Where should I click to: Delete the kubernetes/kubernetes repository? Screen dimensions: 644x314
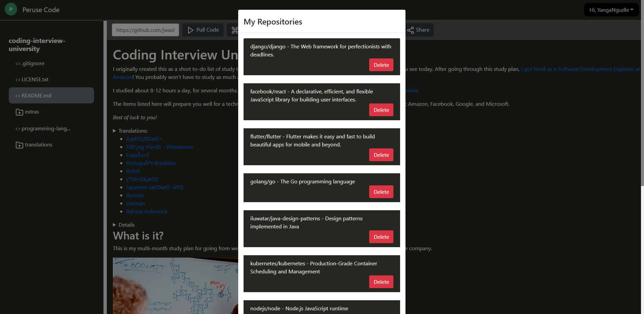tap(381, 282)
